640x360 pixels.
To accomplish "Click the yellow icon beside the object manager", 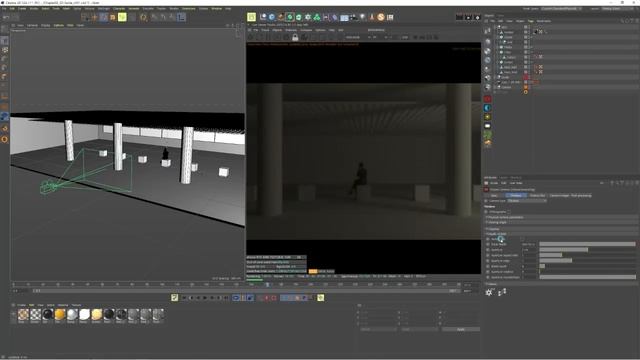I will (488, 117).
